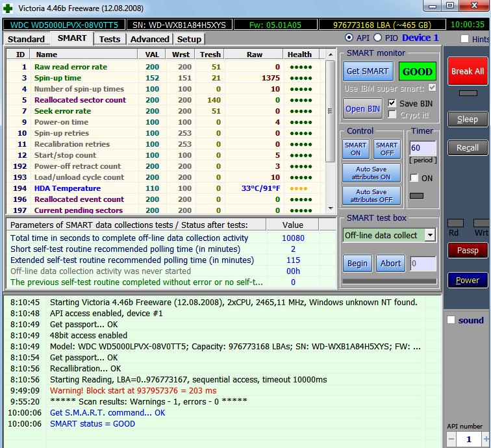Click the indicator below Break All
Screen dimensions: 491x448
click(468, 93)
